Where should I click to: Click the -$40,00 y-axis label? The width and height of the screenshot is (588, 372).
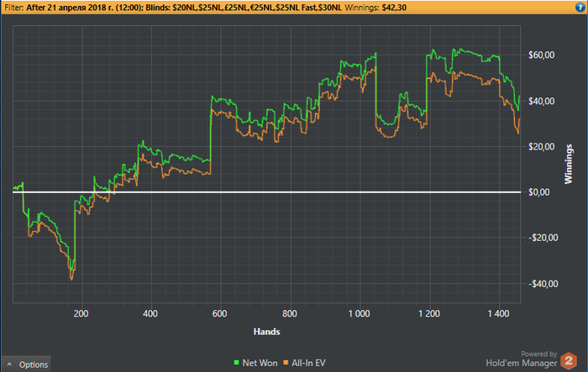(543, 284)
